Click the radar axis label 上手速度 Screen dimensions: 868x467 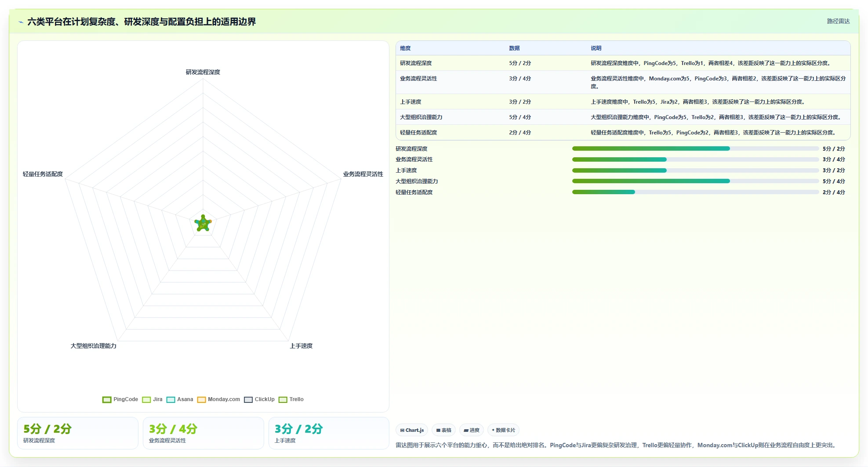click(301, 346)
